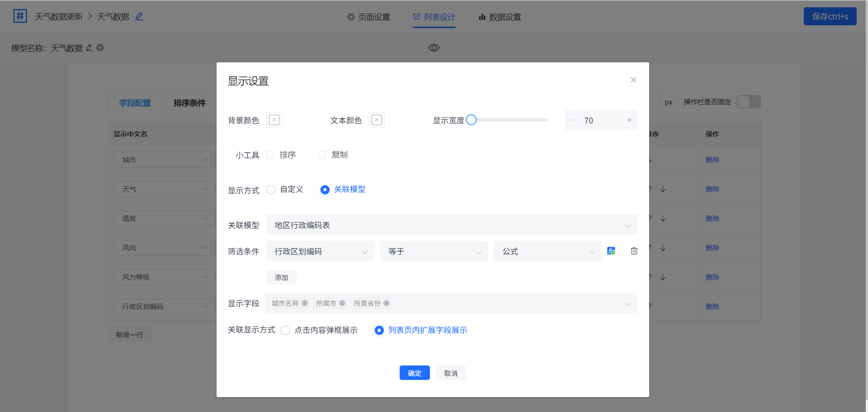Click 删除 link in 城市 row
Viewport: 868px width, 412px height.
pyautogui.click(x=712, y=159)
